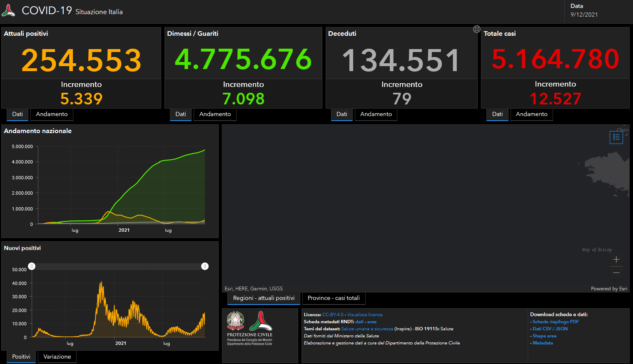Click right handle of Nuovi positivi range slider

pyautogui.click(x=205, y=266)
